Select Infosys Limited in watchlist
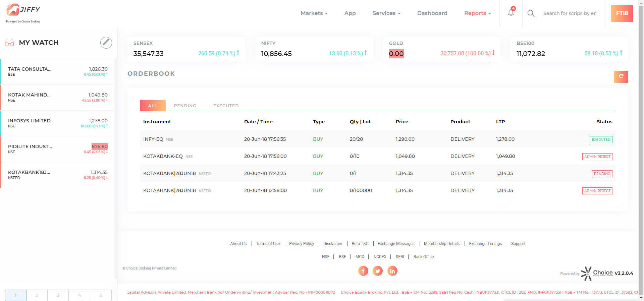Screen dimensions: 644x301 point(58,123)
